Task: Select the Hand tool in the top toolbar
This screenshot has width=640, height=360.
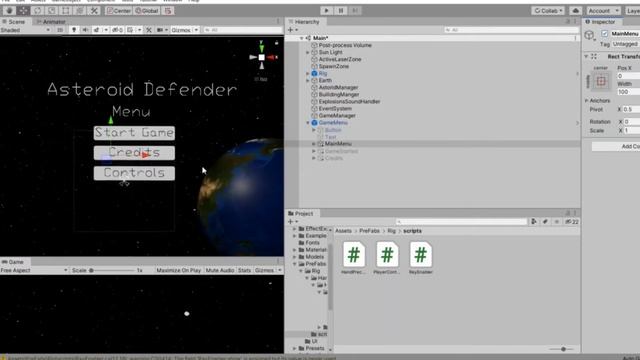Action: pos(9,11)
